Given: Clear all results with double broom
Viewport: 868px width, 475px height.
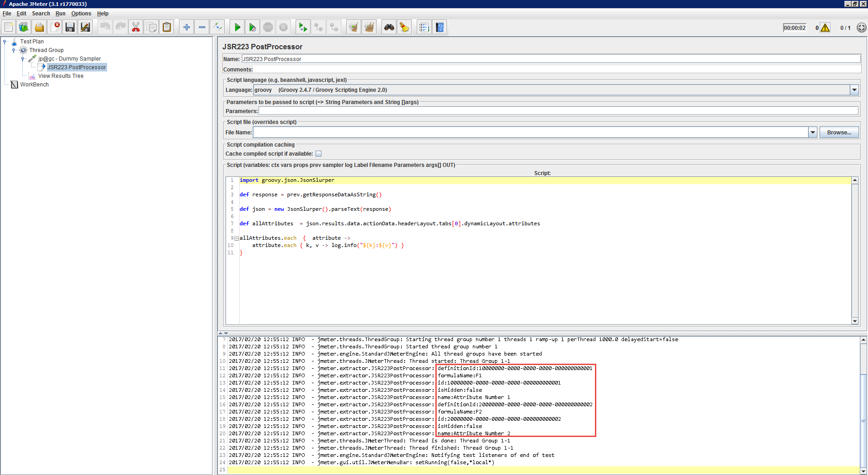Looking at the screenshot, I should click(369, 27).
